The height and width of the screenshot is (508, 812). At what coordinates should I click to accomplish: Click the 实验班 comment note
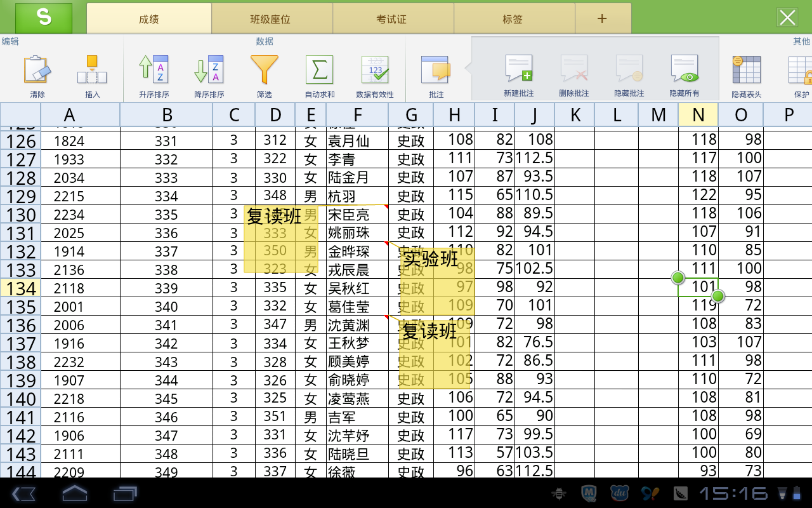tap(438, 281)
